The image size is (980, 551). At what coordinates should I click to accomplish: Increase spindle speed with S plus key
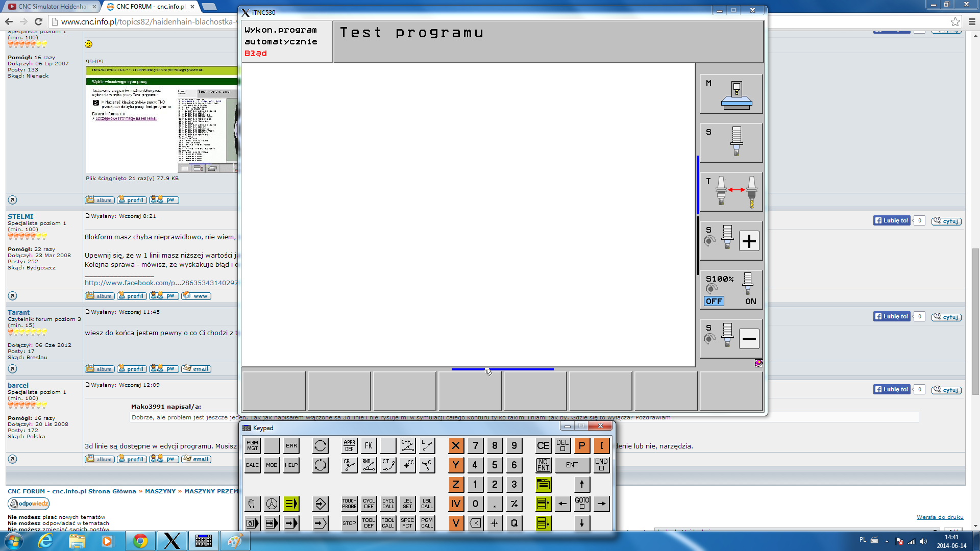[731, 240]
